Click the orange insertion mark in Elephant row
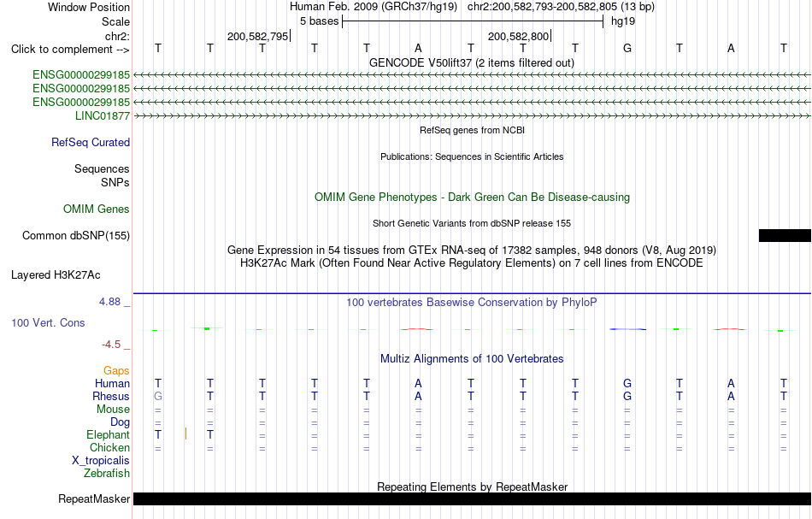 tap(186, 434)
